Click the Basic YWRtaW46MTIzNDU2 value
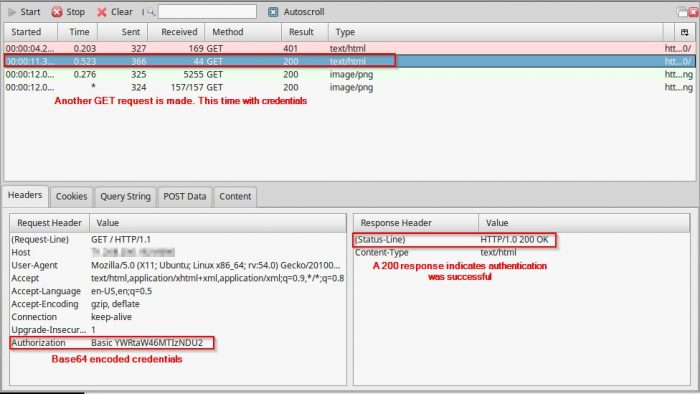 [147, 343]
